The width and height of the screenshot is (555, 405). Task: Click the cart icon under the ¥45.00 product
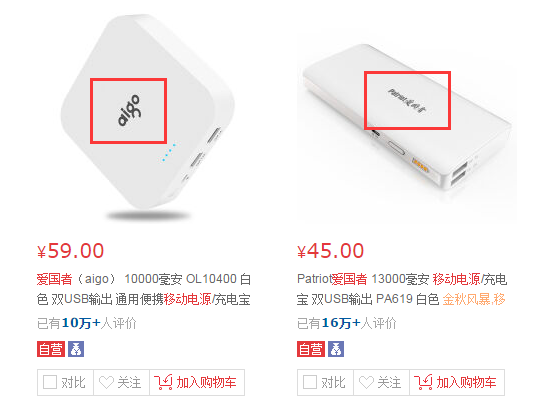tap(423, 382)
